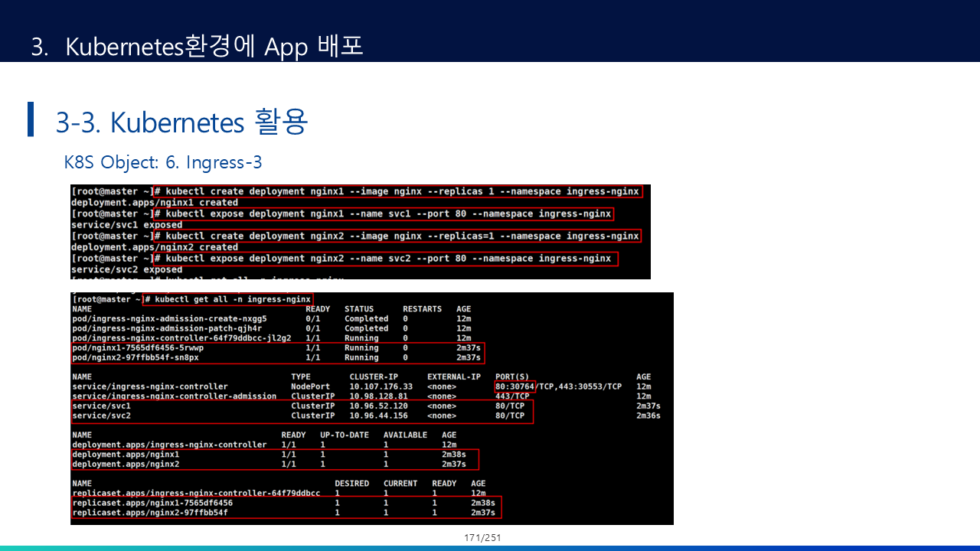Screen dimensions: 980x551
Task: Click the page number "171/251"
Action: point(482,538)
